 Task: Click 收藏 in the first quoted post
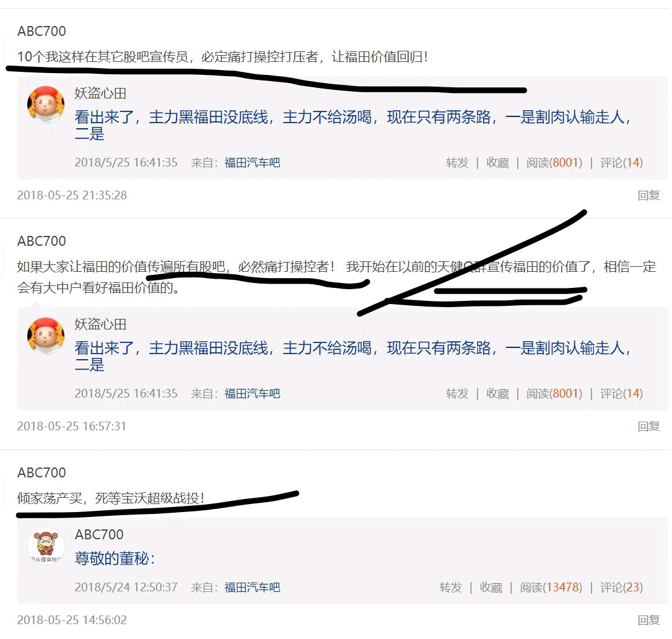coord(497,163)
